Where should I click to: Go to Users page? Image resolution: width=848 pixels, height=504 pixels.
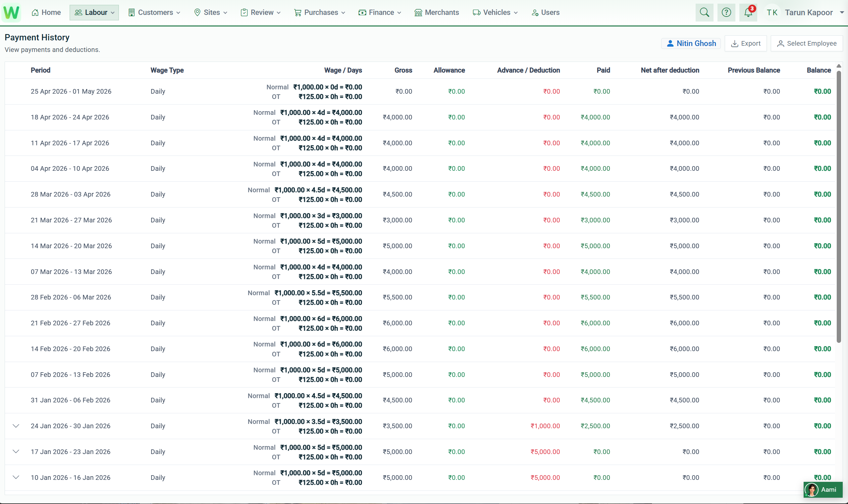click(546, 13)
